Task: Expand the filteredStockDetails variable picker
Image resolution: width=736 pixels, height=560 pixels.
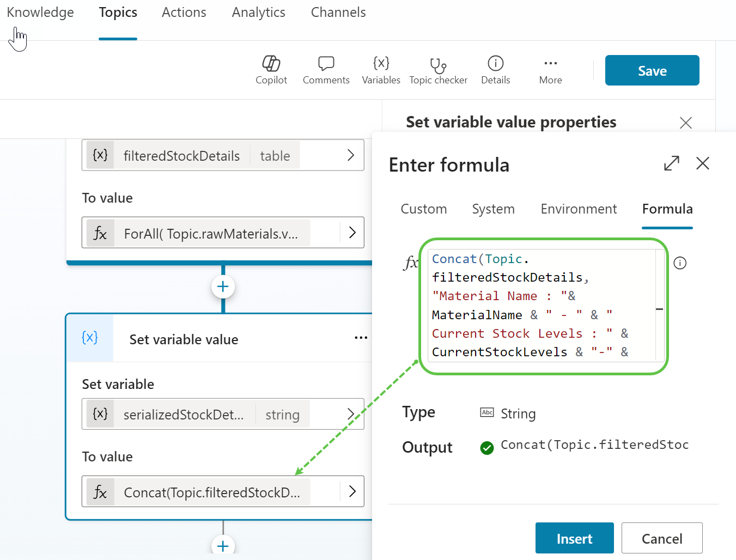Action: coord(351,155)
